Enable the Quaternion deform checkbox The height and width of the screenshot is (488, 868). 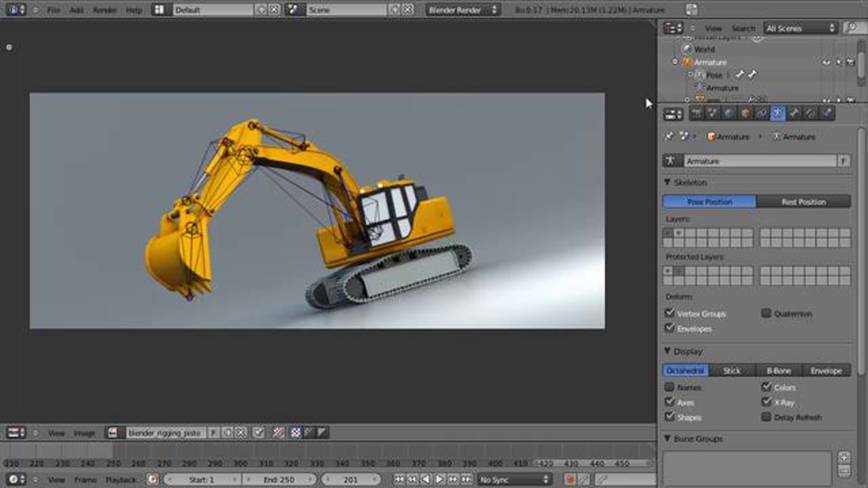pyautogui.click(x=766, y=313)
